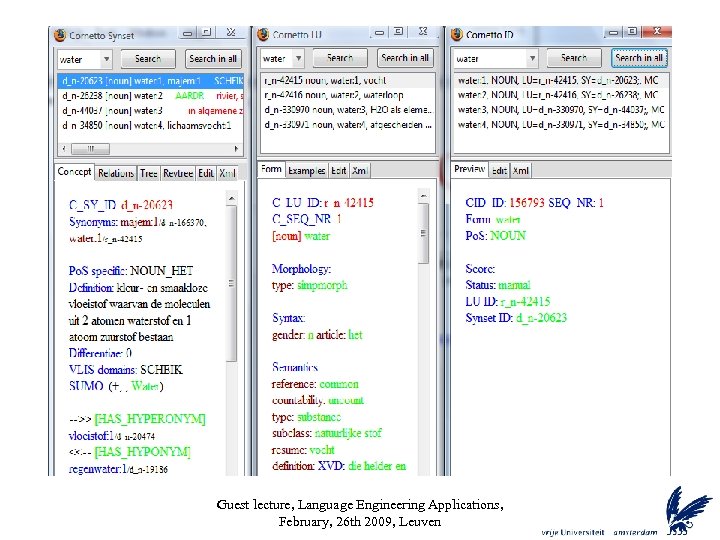The height and width of the screenshot is (540, 720).
Task: Click the Firefox icon of Cornetto LU window
Action: click(x=263, y=34)
